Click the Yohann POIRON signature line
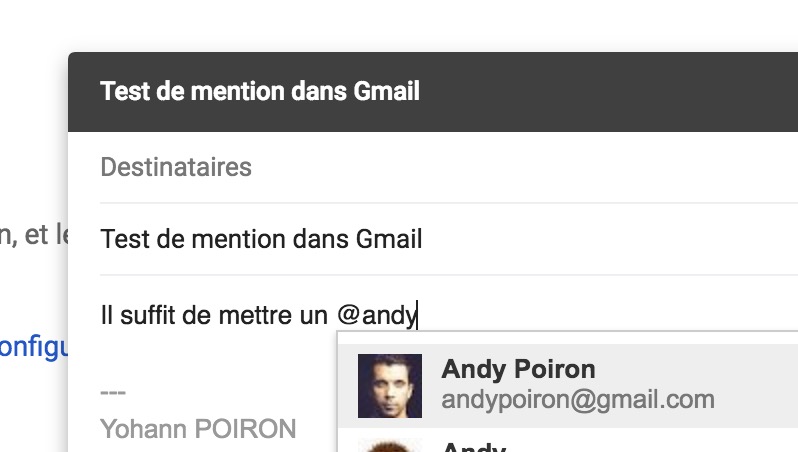Viewport: 798px width, 452px height. (198, 430)
